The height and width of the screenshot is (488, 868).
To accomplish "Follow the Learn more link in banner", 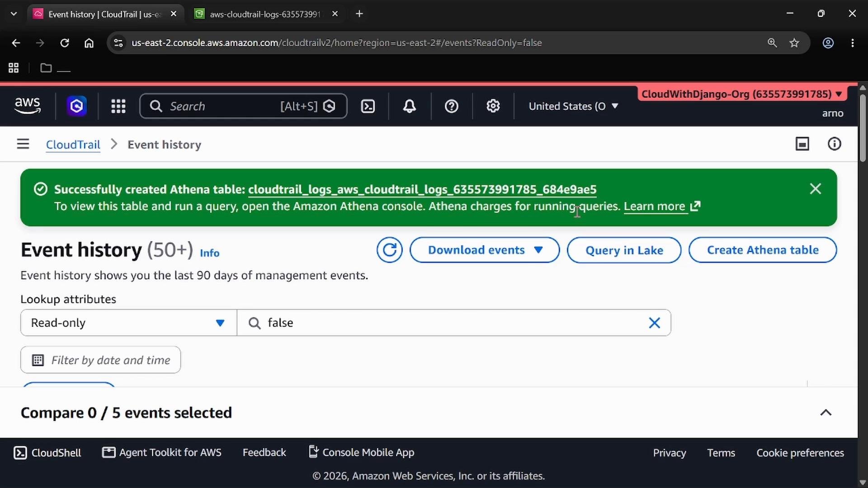I will pos(662,206).
